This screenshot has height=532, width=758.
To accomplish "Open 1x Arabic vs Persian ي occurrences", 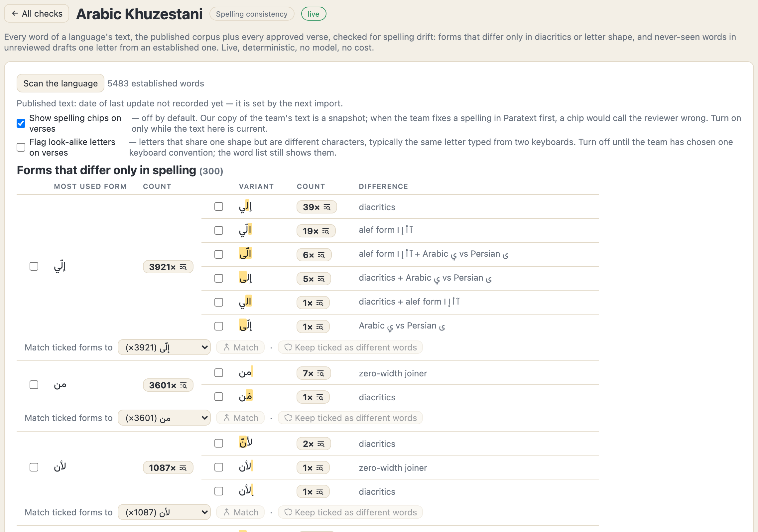I will point(313,327).
